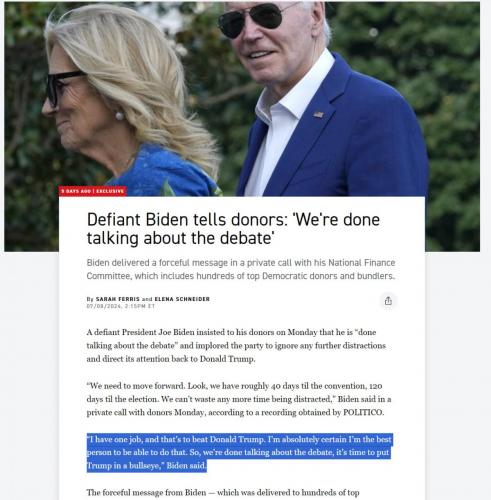
Task: Open Sarah Ferris author page
Action: pyautogui.click(x=118, y=299)
